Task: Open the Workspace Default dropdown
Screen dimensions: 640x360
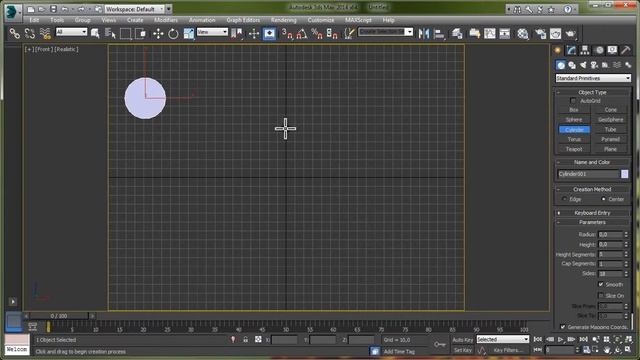Action: tap(135, 9)
